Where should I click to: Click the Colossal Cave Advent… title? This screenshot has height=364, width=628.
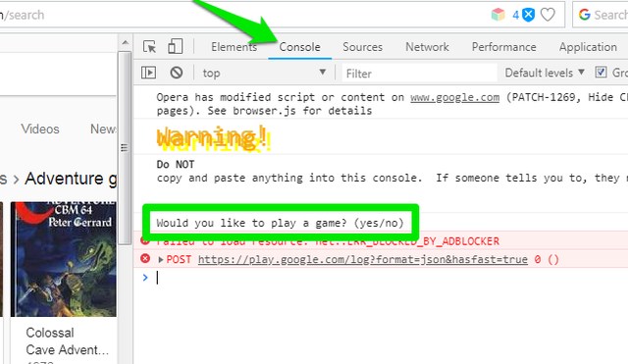[x=67, y=341]
